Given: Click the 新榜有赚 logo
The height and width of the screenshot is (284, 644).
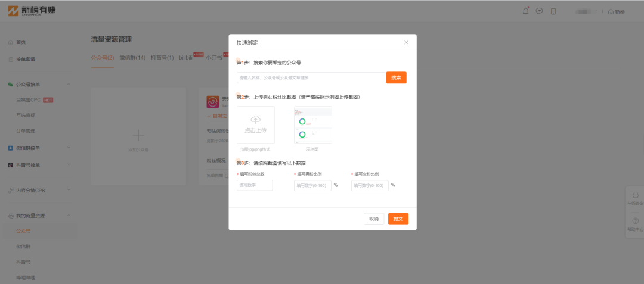Looking at the screenshot, I should (32, 11).
